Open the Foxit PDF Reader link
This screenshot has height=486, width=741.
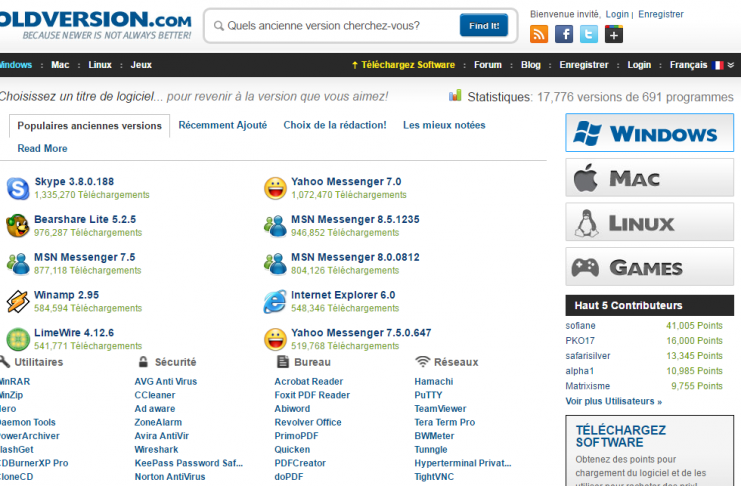pos(312,395)
